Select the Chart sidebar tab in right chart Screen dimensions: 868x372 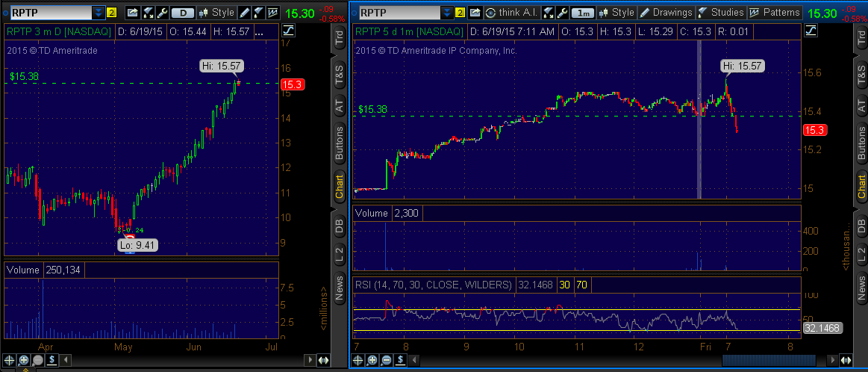point(861,186)
